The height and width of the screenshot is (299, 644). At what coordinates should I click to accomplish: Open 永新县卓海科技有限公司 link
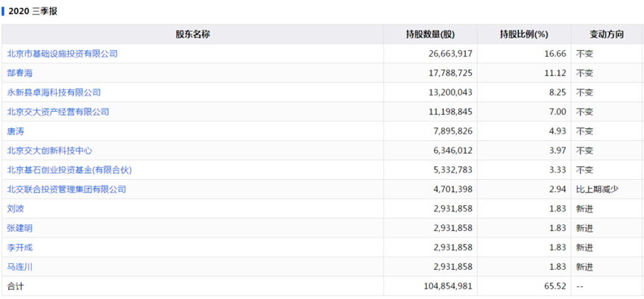tap(54, 92)
